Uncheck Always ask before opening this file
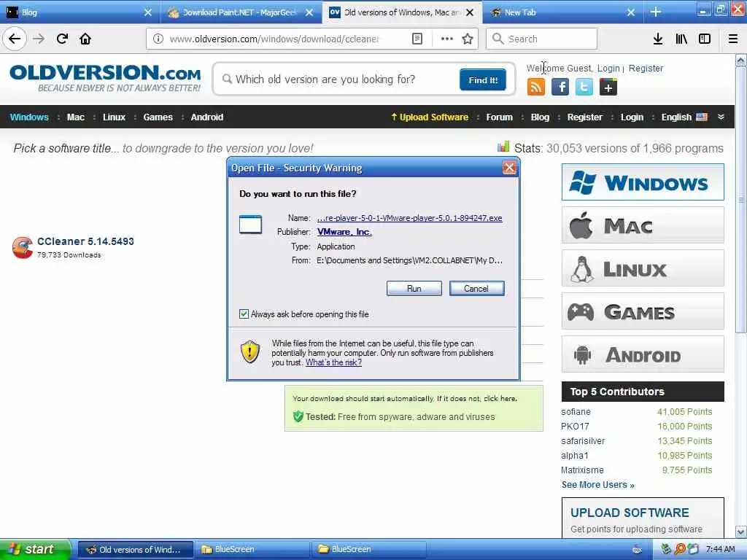 click(244, 314)
